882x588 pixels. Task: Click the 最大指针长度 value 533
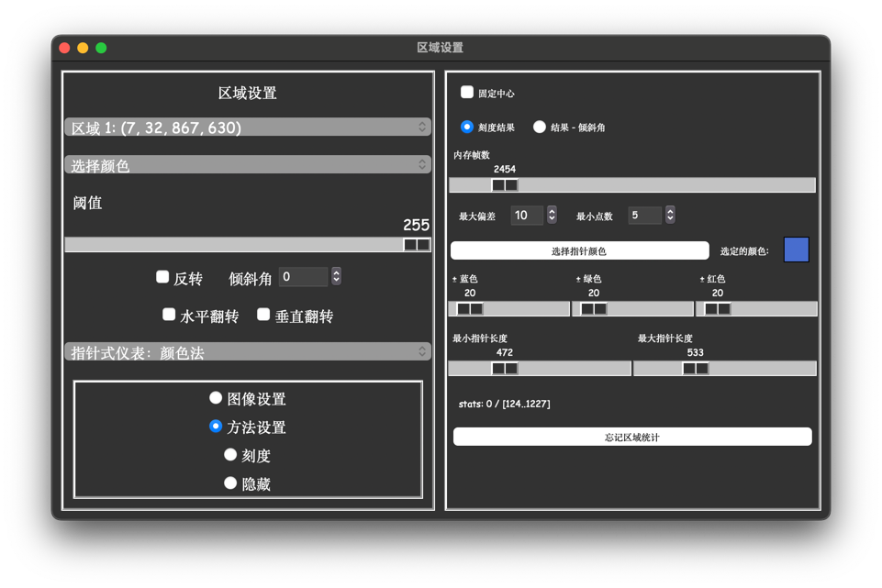tap(696, 352)
